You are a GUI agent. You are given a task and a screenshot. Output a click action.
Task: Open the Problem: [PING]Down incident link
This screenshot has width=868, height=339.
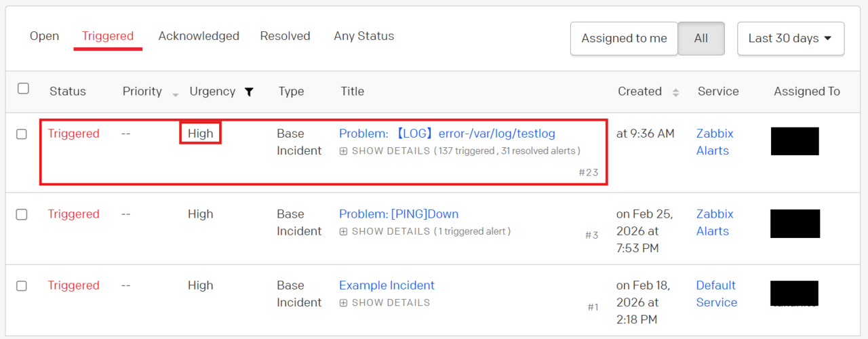point(399,214)
